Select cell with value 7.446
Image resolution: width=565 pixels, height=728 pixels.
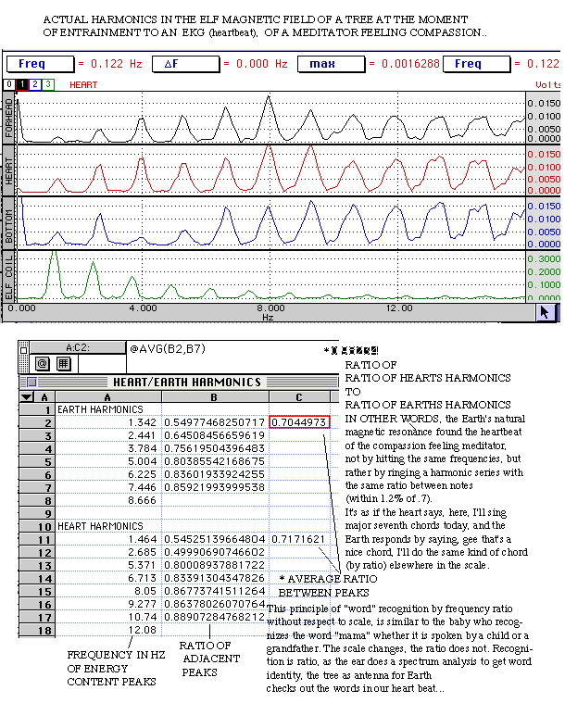pyautogui.click(x=108, y=487)
